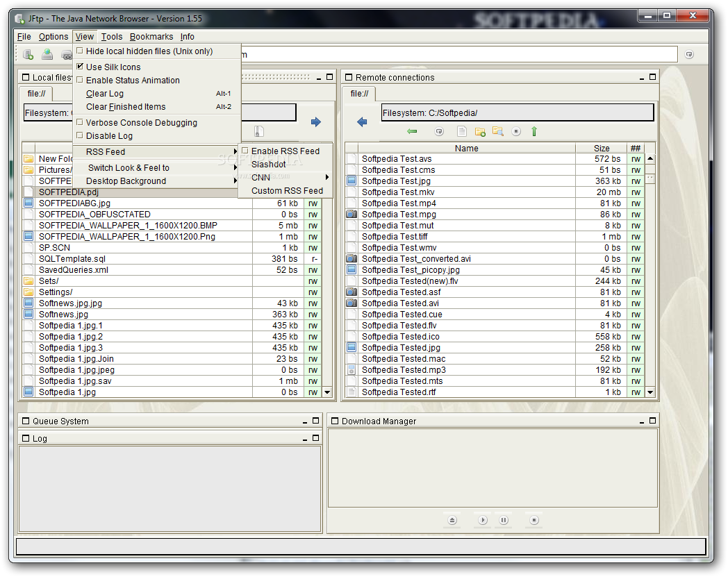This screenshot has height=577, width=728.
Task: Choose Custom RSS Feed entry
Action: click(x=287, y=191)
